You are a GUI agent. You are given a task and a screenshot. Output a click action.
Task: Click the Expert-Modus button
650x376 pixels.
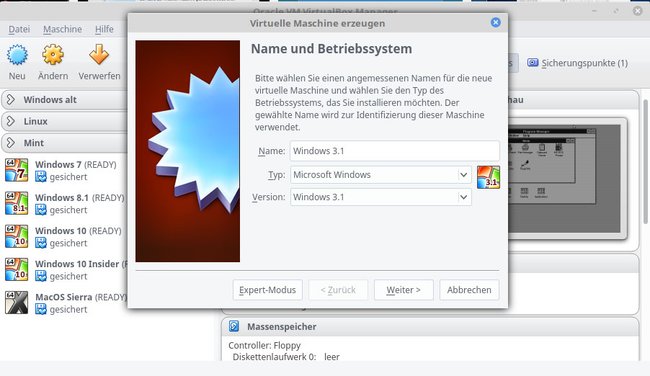pyautogui.click(x=267, y=290)
